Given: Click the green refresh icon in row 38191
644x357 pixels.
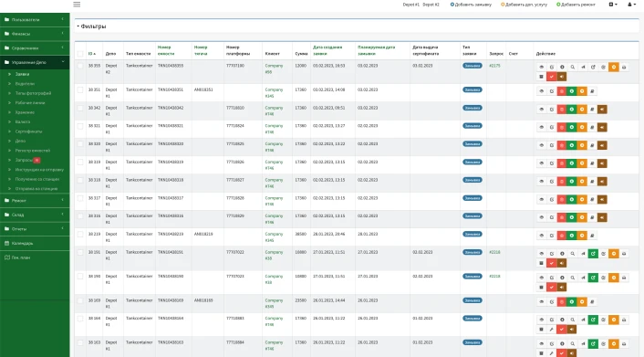Looking at the screenshot, I should tap(593, 254).
